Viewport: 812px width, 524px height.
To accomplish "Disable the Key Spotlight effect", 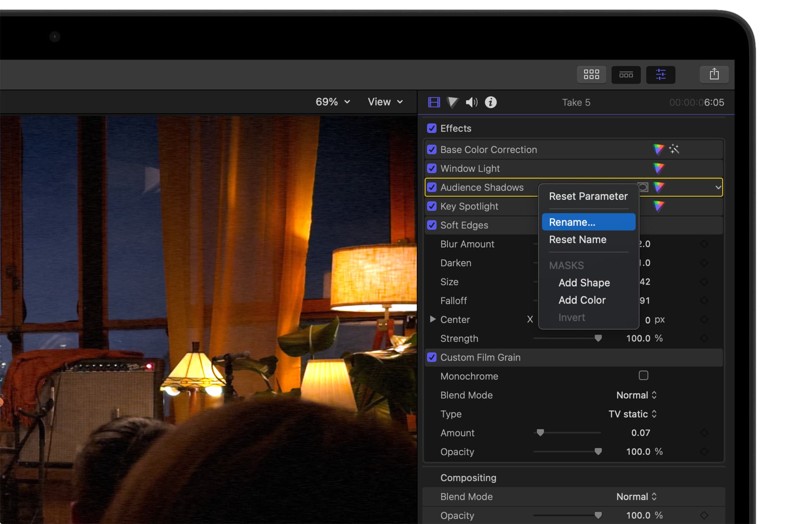I will pyautogui.click(x=432, y=206).
